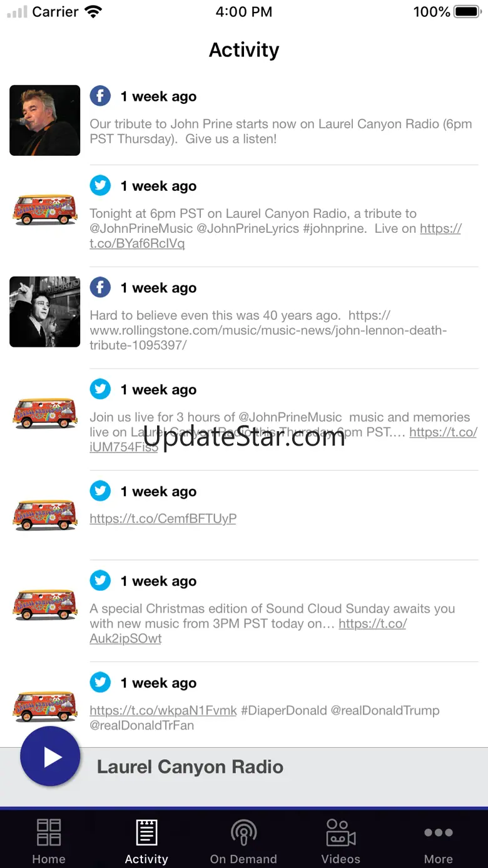The height and width of the screenshot is (868, 488).
Task: Click Facebook icon on John Prine tribute post
Action: 100,96
